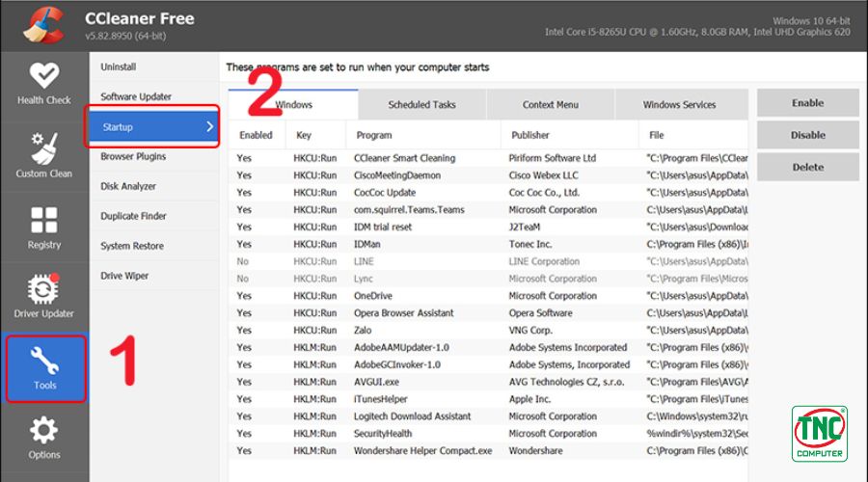Open Drive Wiper tool
The image size is (868, 482).
[x=124, y=276]
